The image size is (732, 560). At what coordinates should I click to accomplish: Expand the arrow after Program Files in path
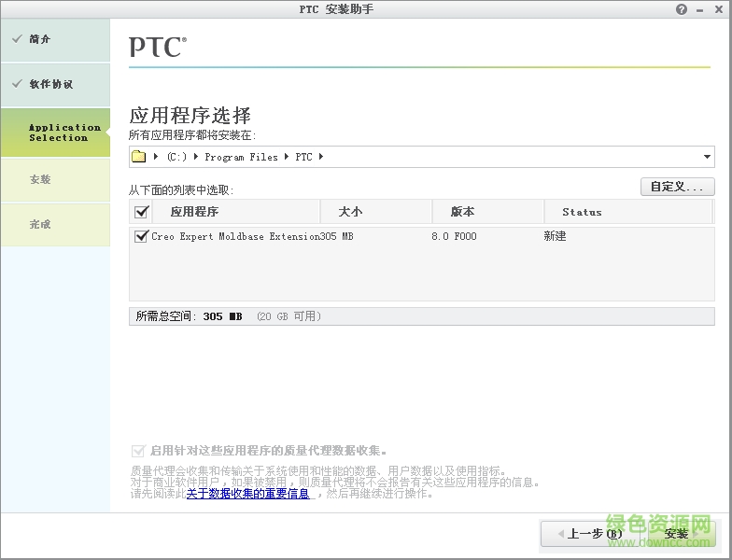[x=287, y=157]
